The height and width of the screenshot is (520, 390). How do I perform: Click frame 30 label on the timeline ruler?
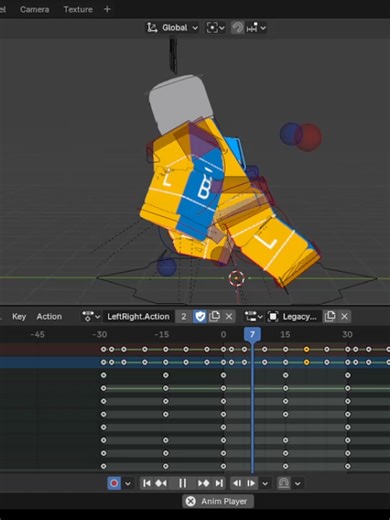[x=347, y=334]
